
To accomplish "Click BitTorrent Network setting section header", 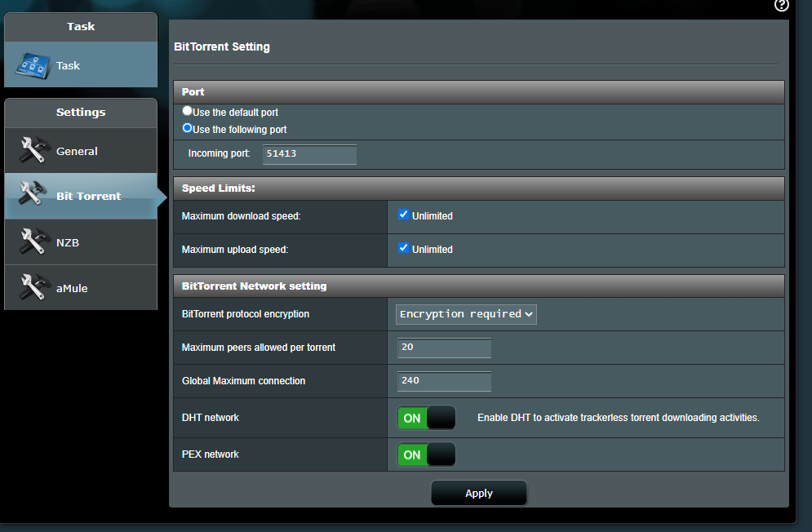I will [x=479, y=286].
